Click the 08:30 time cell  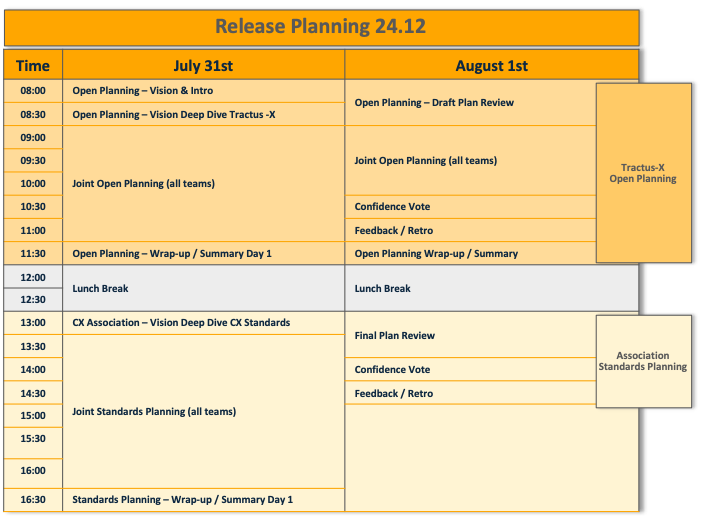pyautogui.click(x=33, y=114)
